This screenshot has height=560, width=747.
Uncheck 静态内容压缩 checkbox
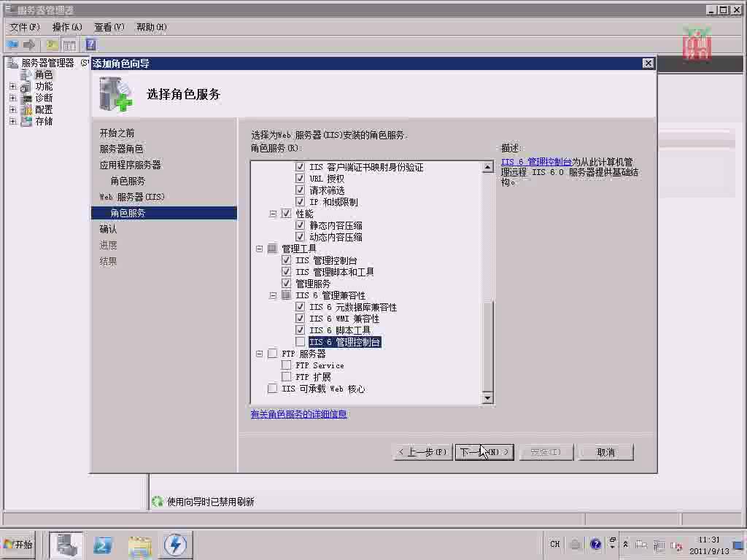300,225
